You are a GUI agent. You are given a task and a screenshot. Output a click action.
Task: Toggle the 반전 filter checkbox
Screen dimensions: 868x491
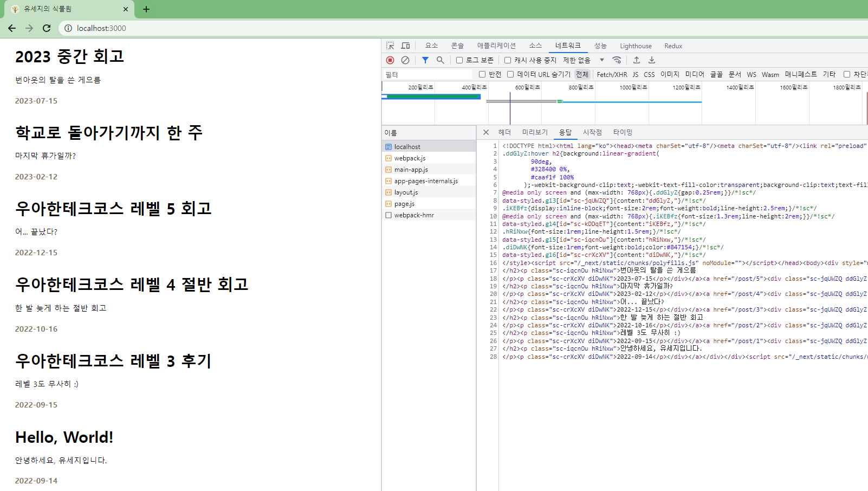(482, 74)
